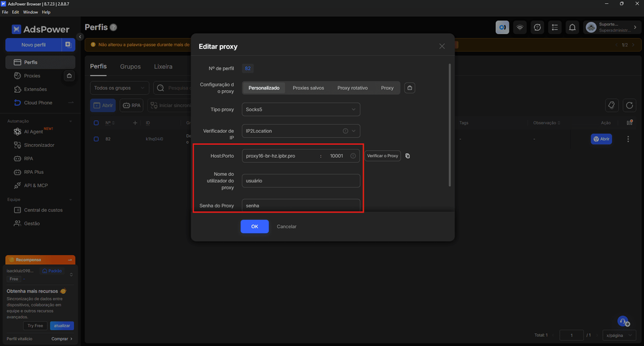The image size is (644, 346).
Task: Click the proxy store bag icon in dialog
Action: [410, 88]
